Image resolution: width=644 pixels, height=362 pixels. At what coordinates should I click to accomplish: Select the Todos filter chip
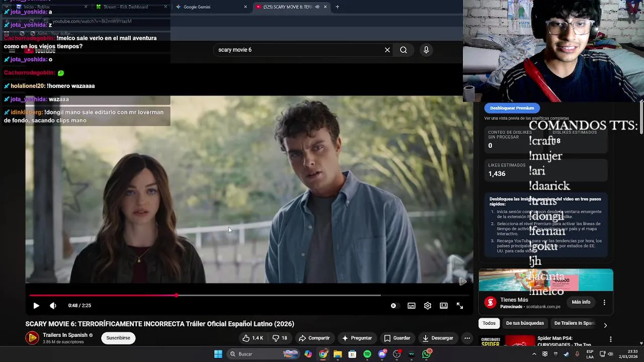click(489, 323)
